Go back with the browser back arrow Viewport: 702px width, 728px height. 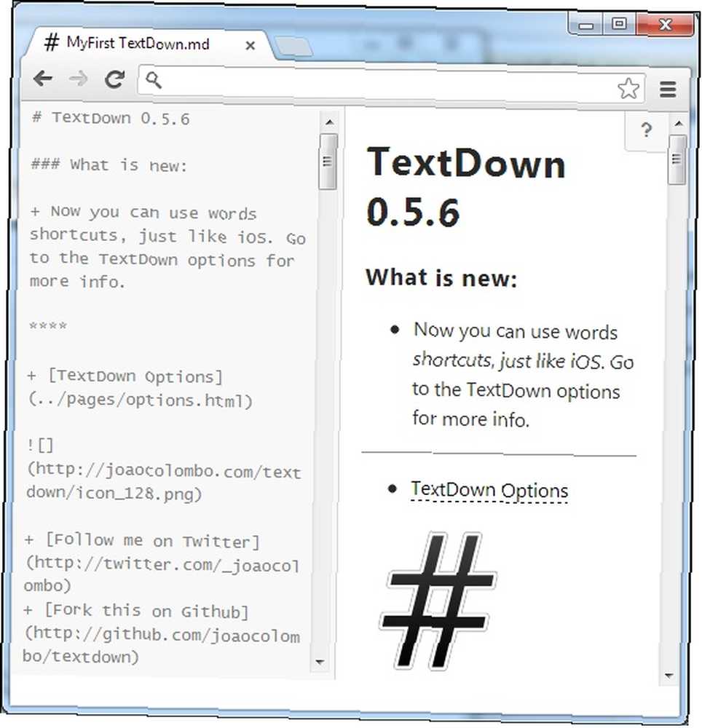(43, 79)
